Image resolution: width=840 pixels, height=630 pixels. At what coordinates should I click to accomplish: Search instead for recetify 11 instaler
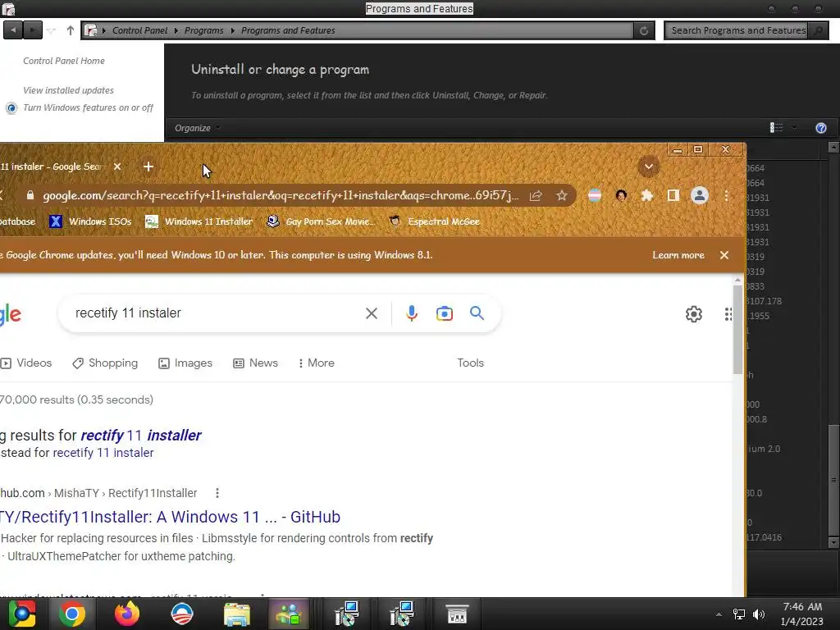pos(103,453)
